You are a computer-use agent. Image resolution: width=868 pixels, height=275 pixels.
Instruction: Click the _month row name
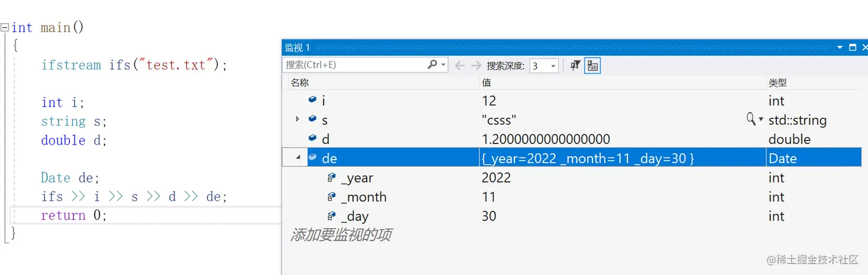click(x=363, y=197)
